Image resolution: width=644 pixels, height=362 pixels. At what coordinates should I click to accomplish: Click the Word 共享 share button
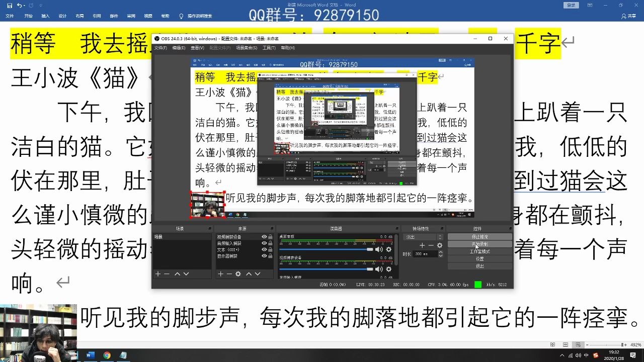coord(629,16)
